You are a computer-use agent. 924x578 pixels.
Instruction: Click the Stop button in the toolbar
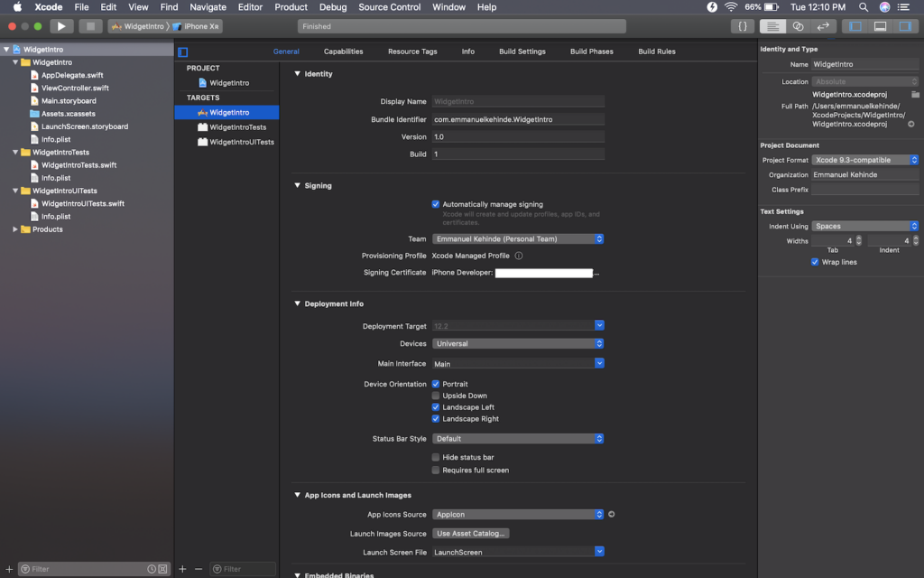[x=90, y=26]
